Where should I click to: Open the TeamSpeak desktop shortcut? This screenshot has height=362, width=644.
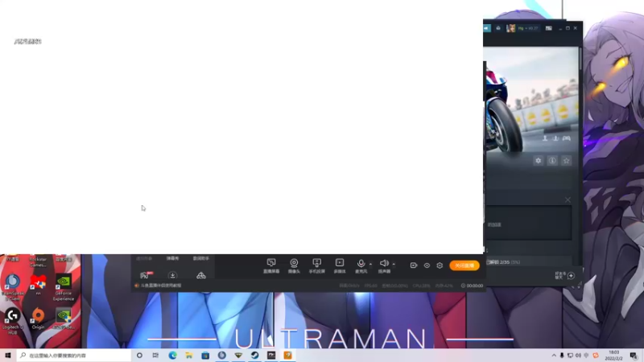(13, 286)
